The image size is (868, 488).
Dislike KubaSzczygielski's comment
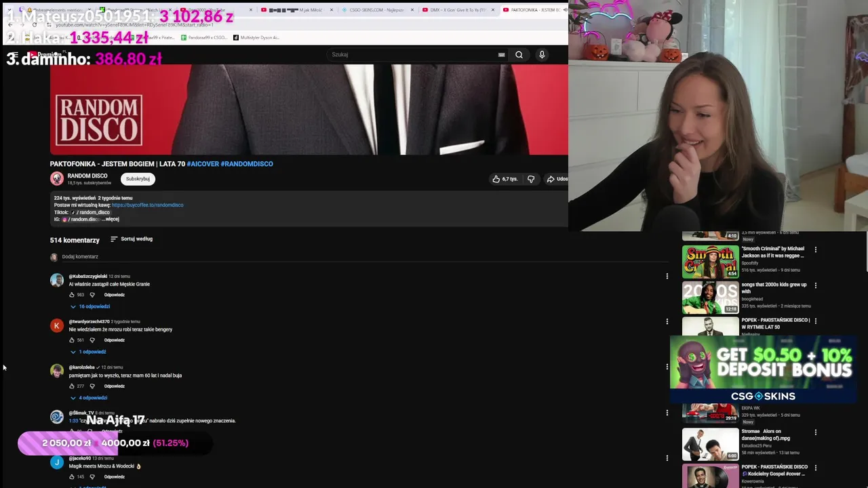pos(92,295)
